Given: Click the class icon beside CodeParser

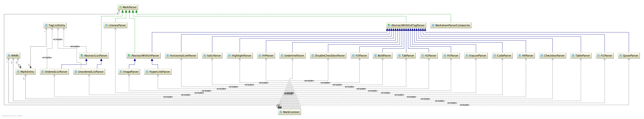Looking at the screenshot, I should pyautogui.click(x=495, y=56).
